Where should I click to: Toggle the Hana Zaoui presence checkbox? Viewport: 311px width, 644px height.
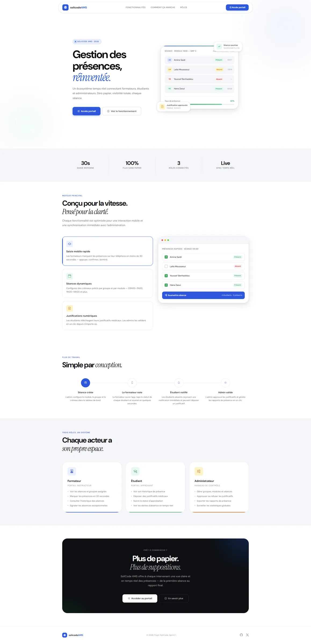click(166, 285)
